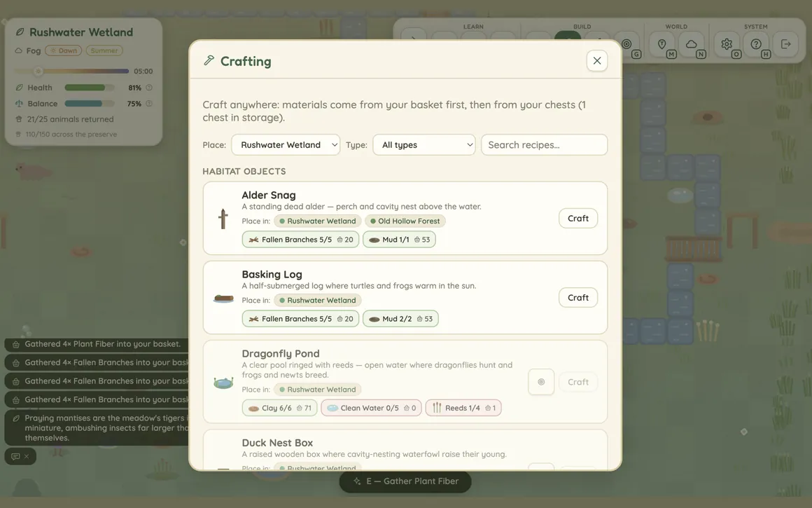Click Basking Log's Fallen Branches 5/5 ingredient
This screenshot has height=508, width=812.
click(x=300, y=319)
